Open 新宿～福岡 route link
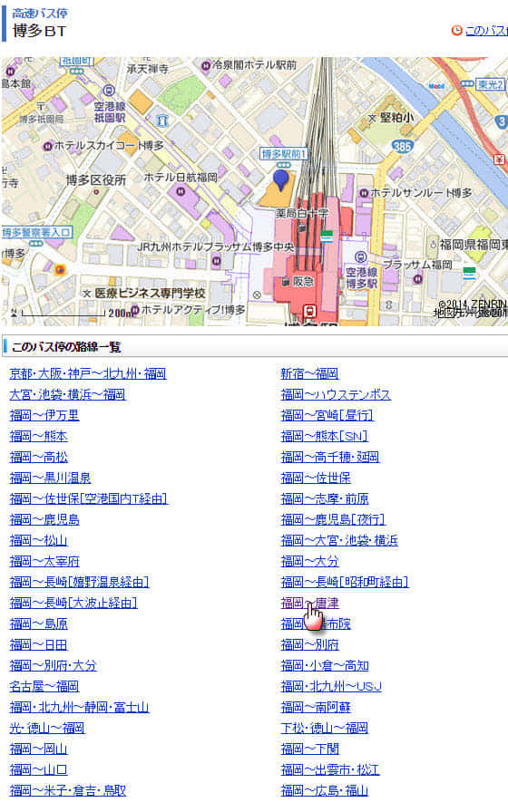Screen dimensions: 508x812 coord(309,373)
